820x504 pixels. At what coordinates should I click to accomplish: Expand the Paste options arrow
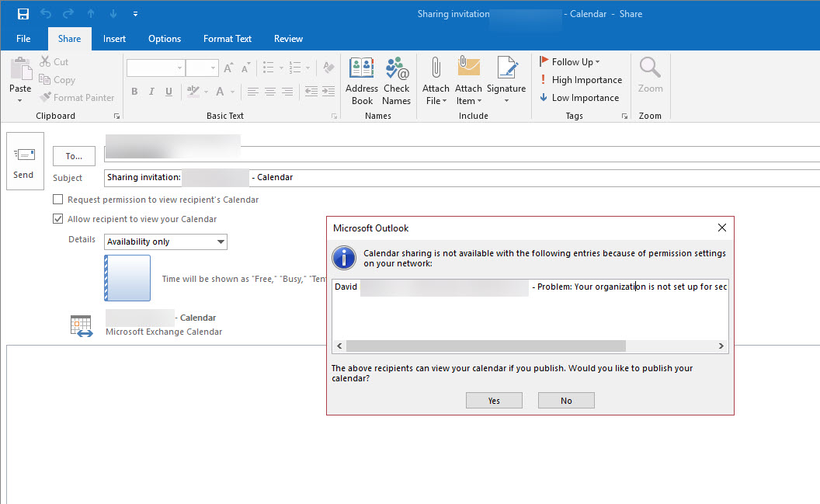click(x=20, y=100)
